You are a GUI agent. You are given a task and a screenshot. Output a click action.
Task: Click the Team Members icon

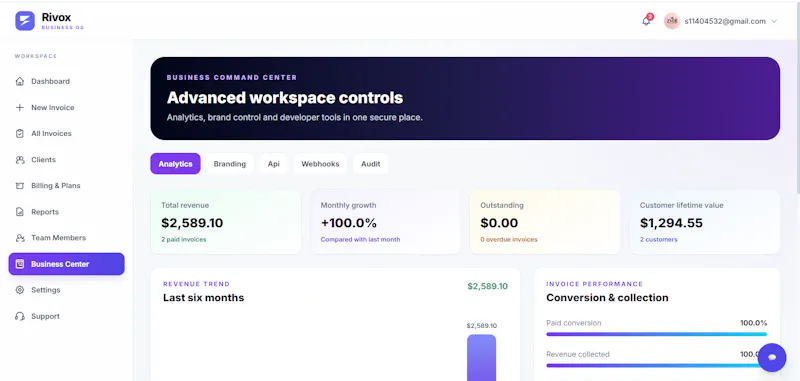click(x=20, y=238)
